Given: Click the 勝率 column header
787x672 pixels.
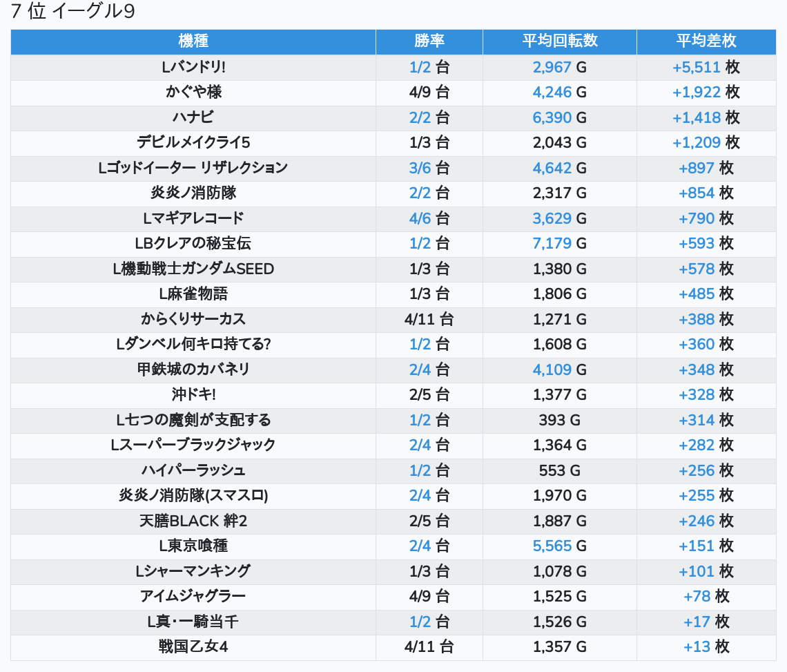Looking at the screenshot, I should (x=429, y=41).
